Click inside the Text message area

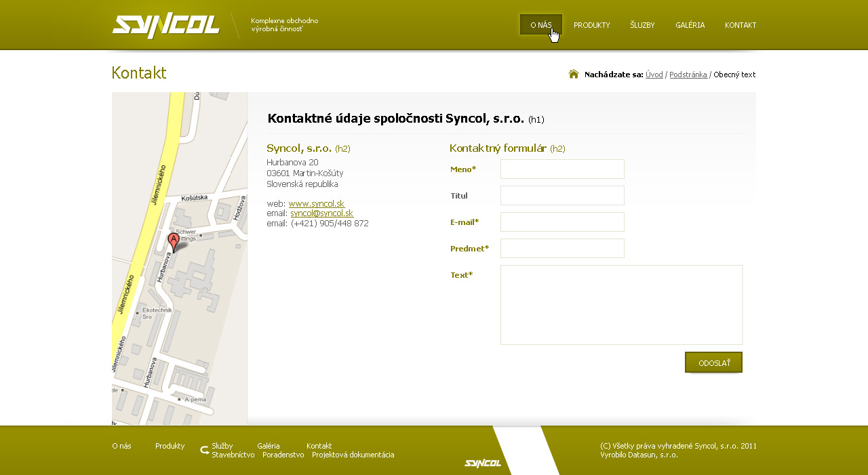click(x=621, y=304)
